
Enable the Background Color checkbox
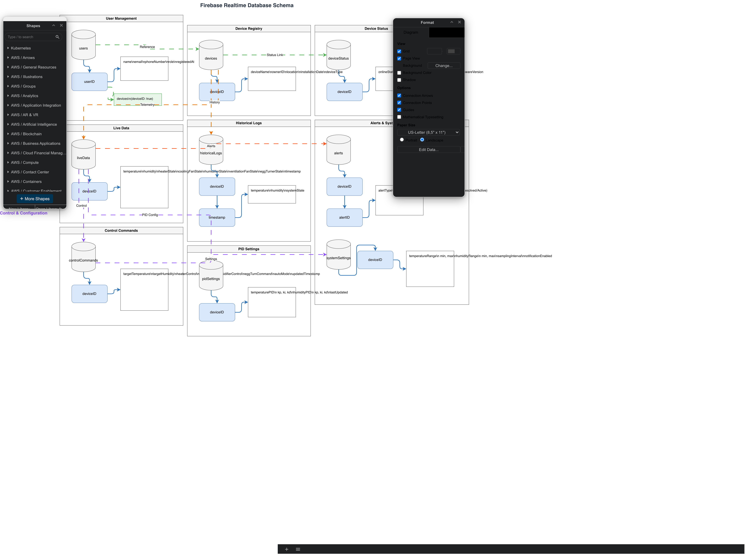point(399,73)
